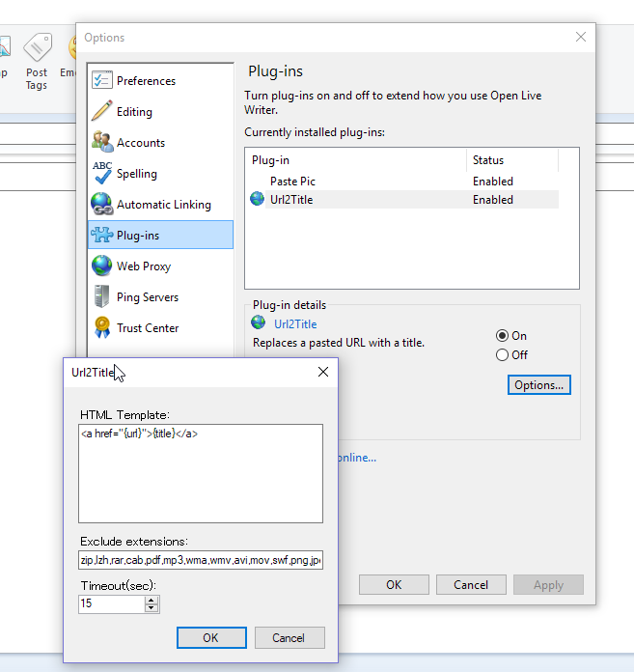Click the Preferences checklist icon
Screen dimensions: 634x672
(x=102, y=81)
